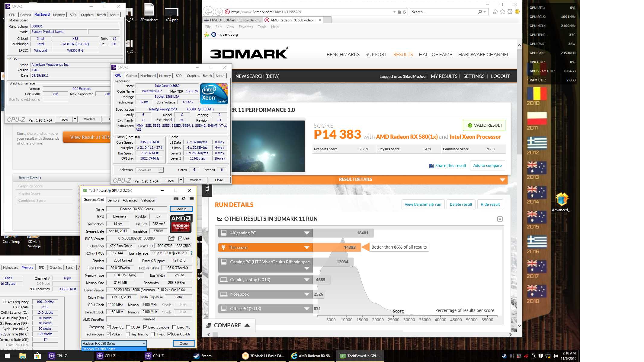Click the browser vertical scrollbar thumb
644x362 pixels.
(x=519, y=101)
